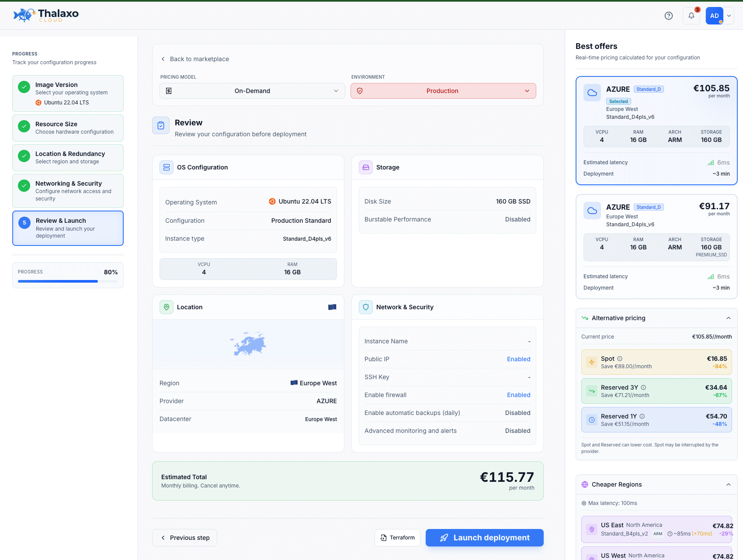The image size is (743, 560).
Task: Open the Pricing Model On-Demand dropdown
Action: 252,91
